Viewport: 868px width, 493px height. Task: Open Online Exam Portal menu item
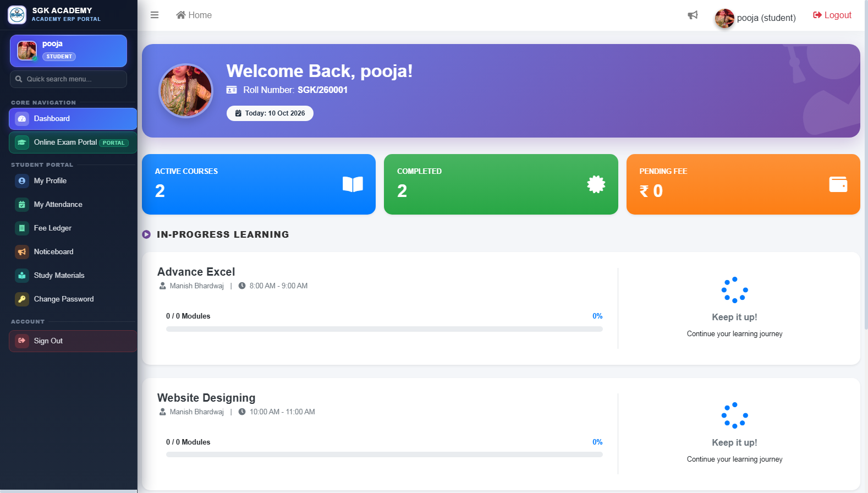[73, 143]
